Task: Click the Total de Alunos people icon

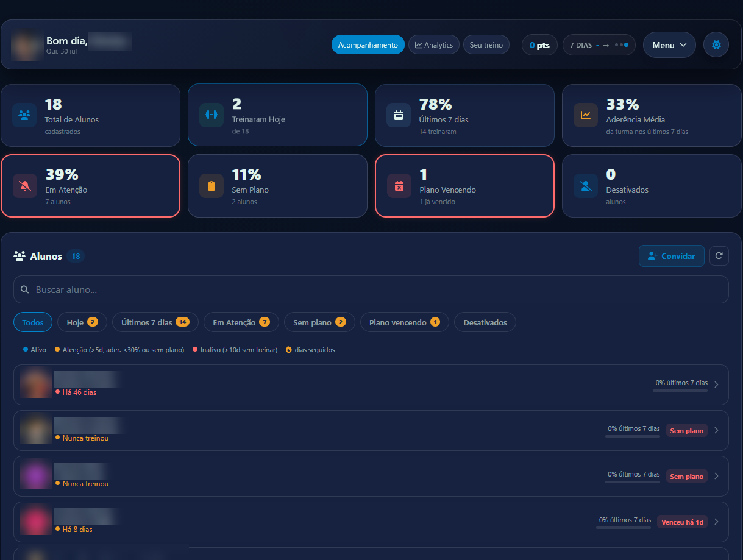Action: click(x=24, y=115)
